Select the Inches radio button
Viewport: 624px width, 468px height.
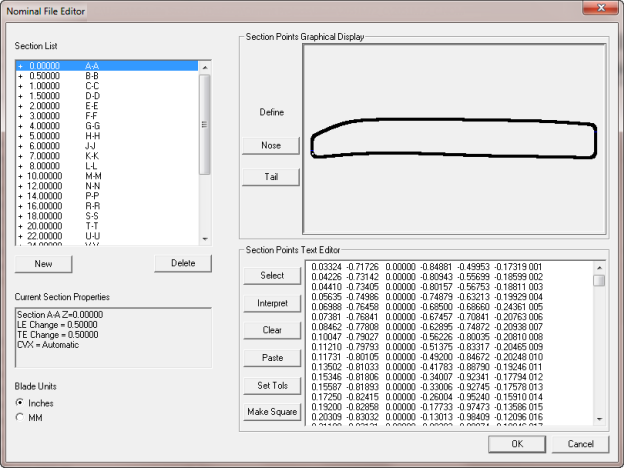point(21,402)
